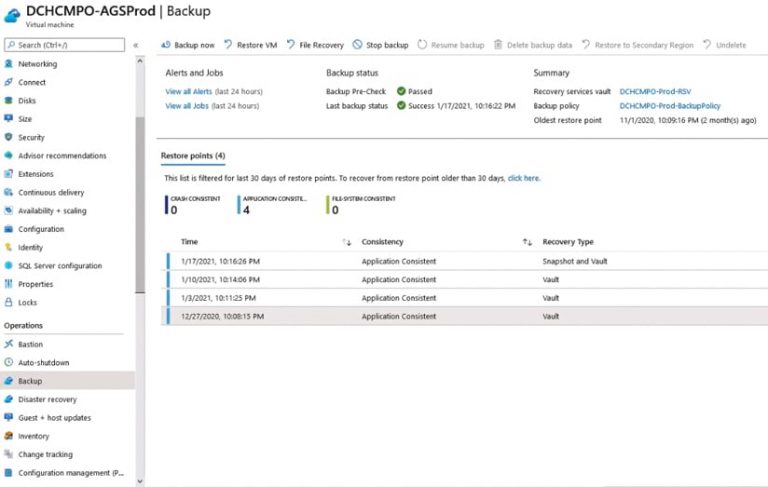Open the View all Alerts link
Viewport: 768px width, 487px height.
(x=187, y=91)
